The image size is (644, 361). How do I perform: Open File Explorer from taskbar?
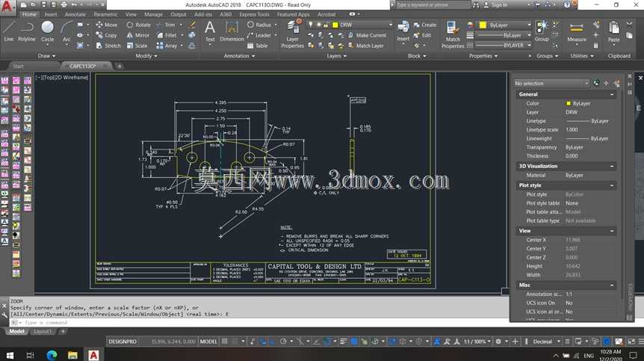72,355
